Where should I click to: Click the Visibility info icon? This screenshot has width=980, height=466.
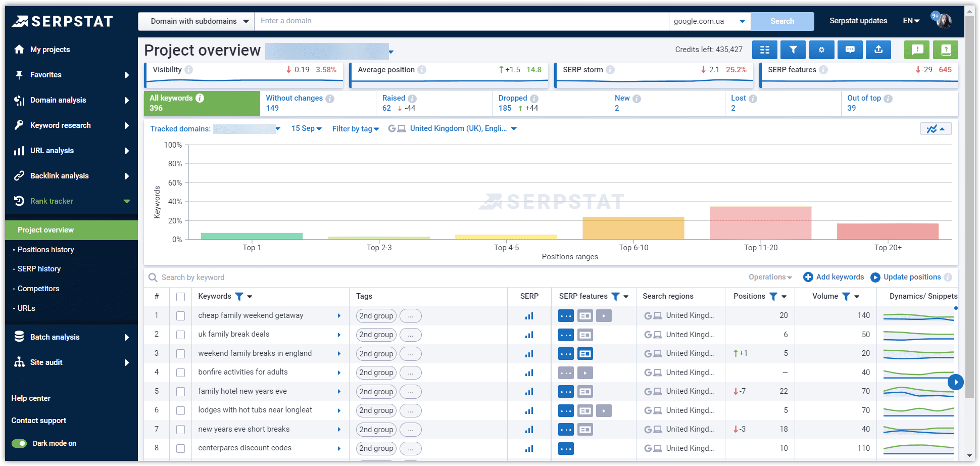click(188, 70)
